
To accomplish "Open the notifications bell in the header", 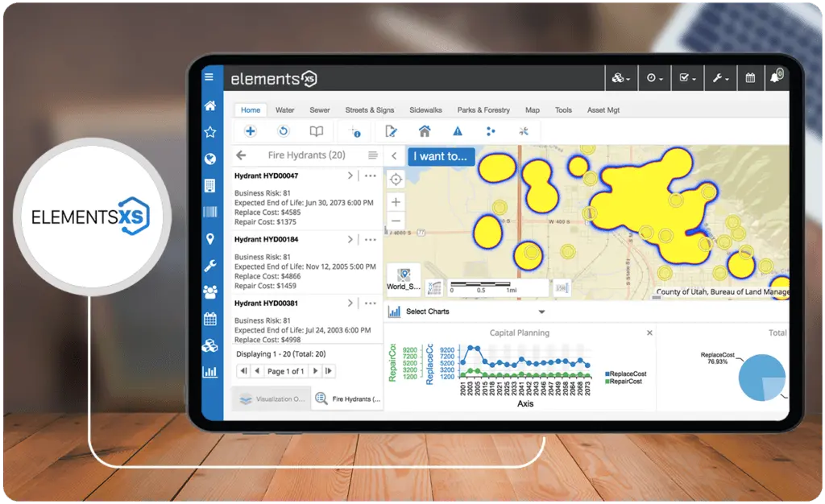I will pyautogui.click(x=776, y=76).
